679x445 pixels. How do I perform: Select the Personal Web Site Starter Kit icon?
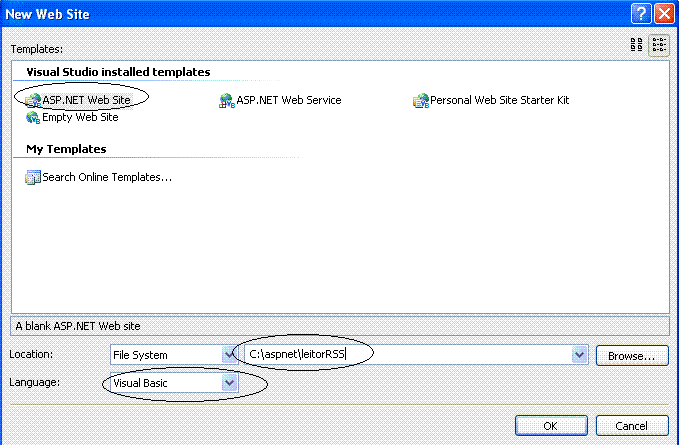click(421, 100)
